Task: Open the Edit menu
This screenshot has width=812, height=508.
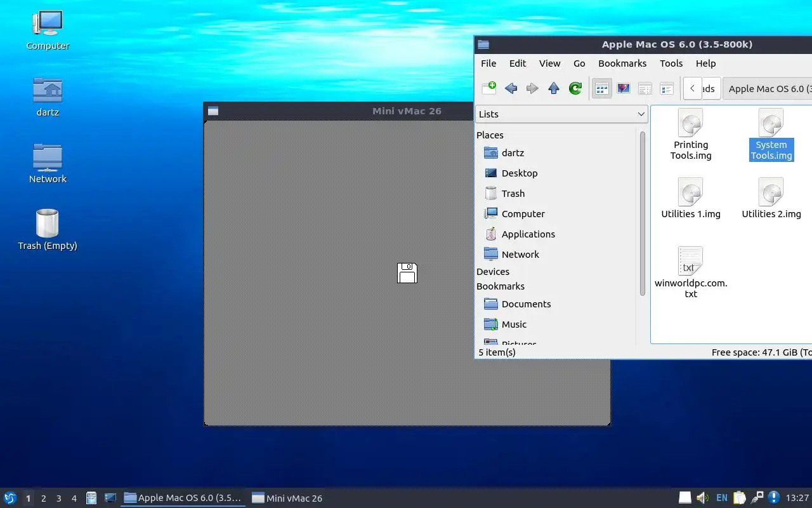Action: coord(518,63)
